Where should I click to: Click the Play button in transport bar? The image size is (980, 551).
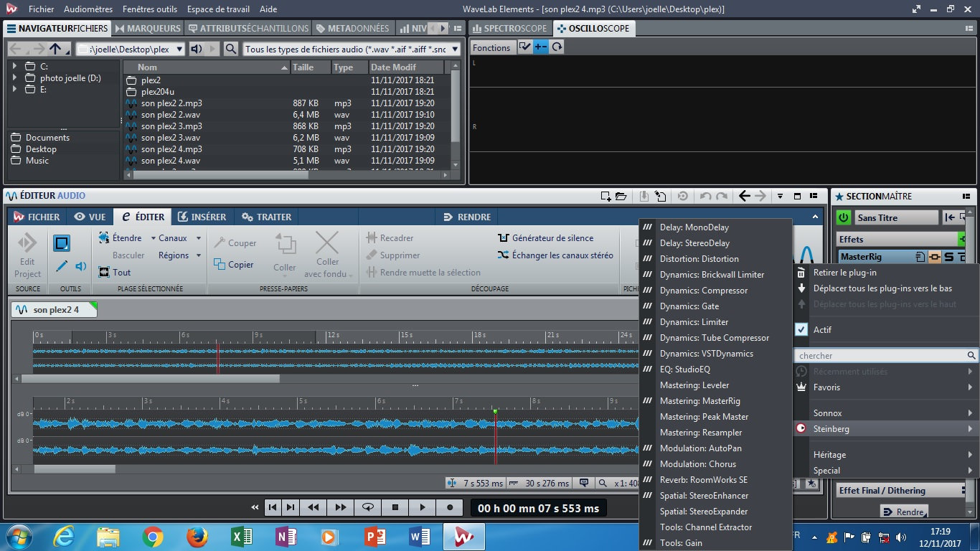423,507
